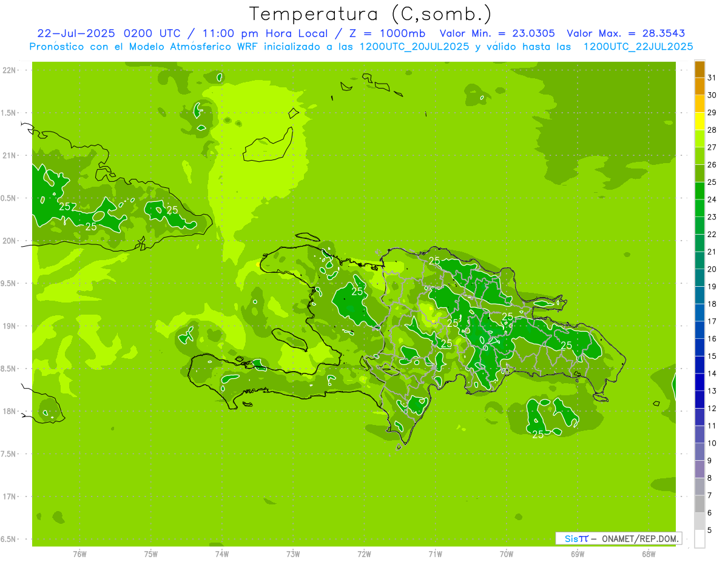Pick the lime swatch between 27 and 28
The image size is (728, 562).
pos(699,139)
